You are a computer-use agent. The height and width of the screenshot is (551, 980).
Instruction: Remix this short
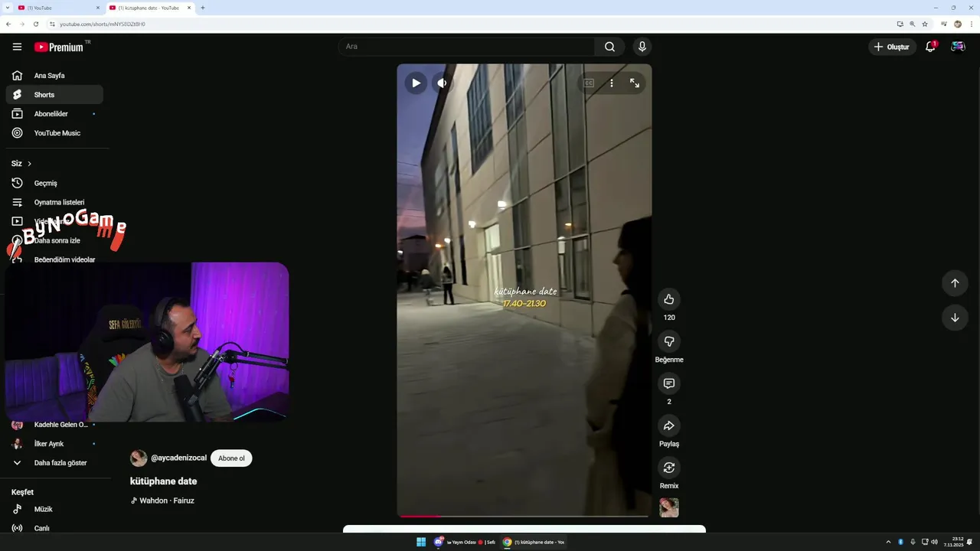[x=669, y=468]
